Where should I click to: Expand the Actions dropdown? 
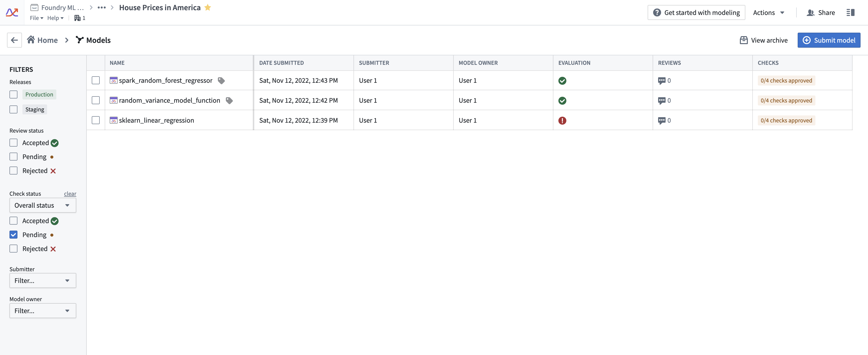pyautogui.click(x=769, y=12)
